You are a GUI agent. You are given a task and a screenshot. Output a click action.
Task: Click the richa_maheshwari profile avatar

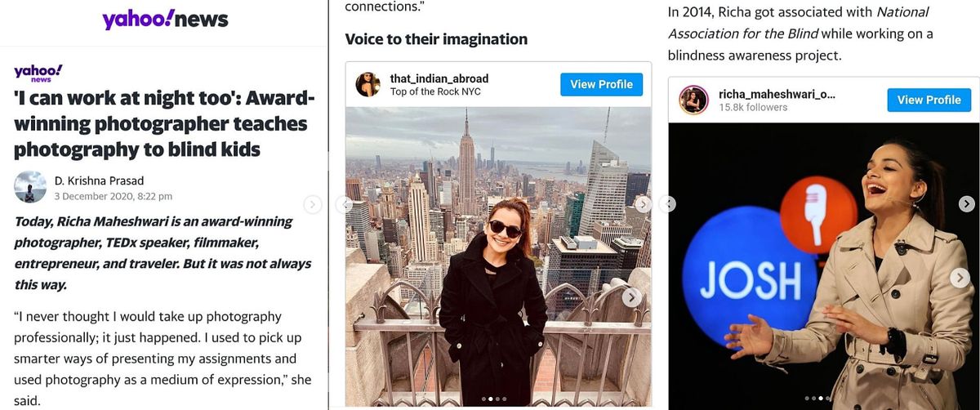(693, 100)
